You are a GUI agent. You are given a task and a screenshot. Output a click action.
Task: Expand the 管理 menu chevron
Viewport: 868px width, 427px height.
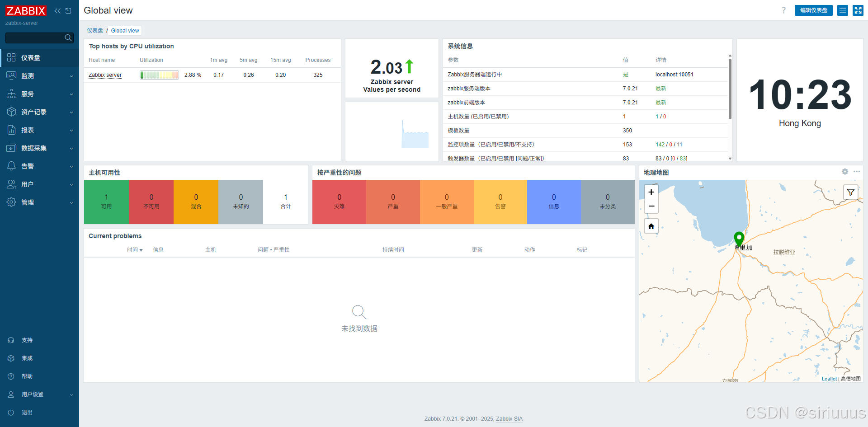pyautogui.click(x=71, y=203)
